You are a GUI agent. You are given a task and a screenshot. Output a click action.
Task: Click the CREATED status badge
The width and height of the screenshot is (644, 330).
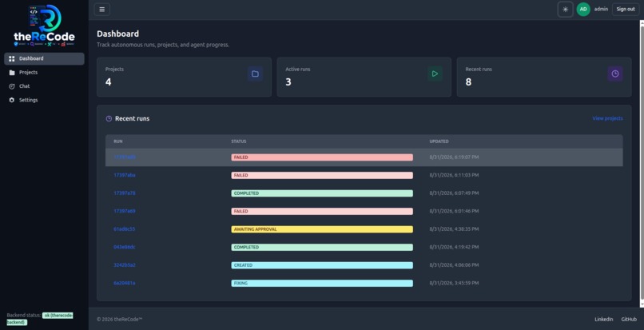[322, 265]
